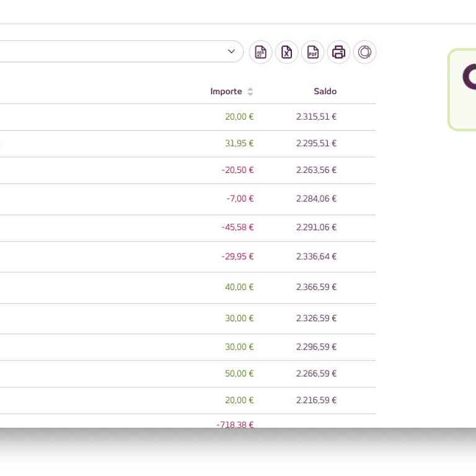
Task: Select the 30,00 € amount with saldo 2.326,59 €
Action: (239, 319)
